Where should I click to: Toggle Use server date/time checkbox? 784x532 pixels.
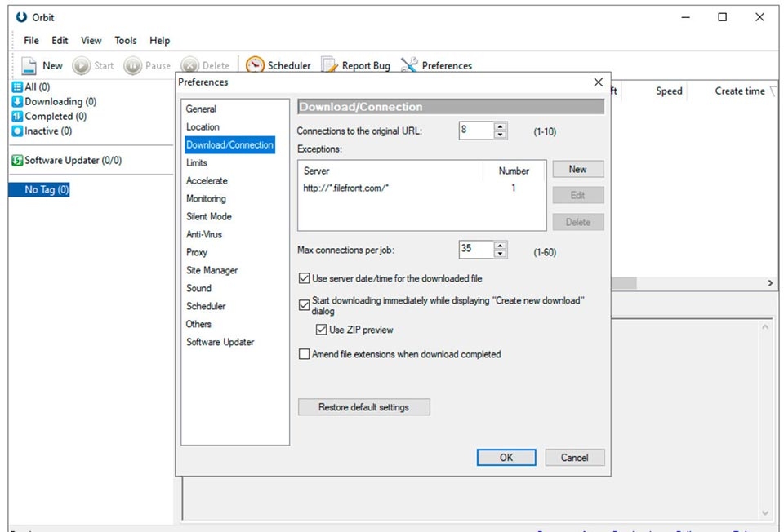click(x=304, y=278)
